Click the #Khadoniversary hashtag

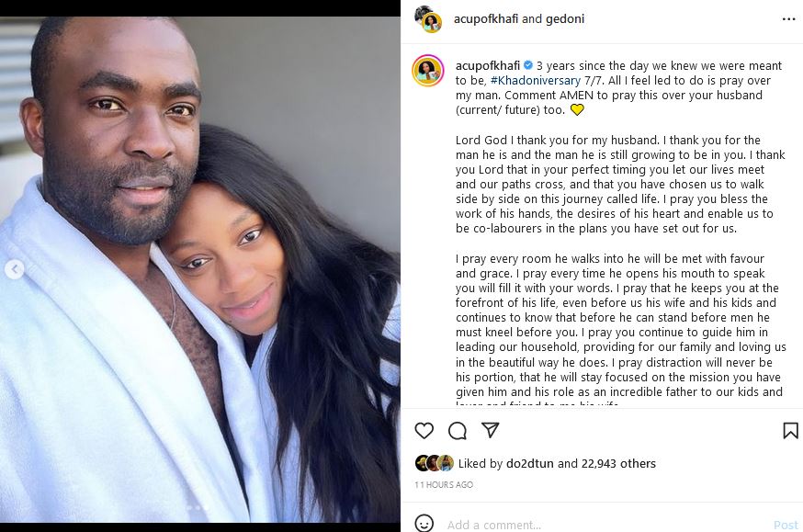pos(536,80)
